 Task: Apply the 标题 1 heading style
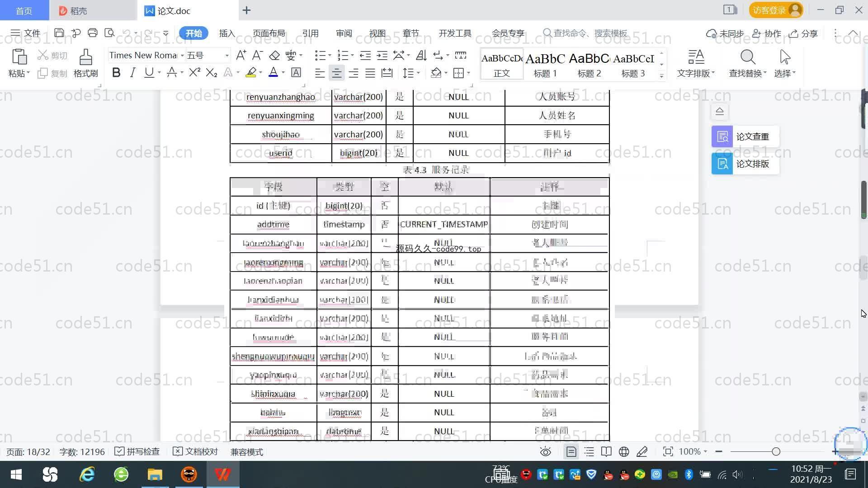tap(545, 65)
